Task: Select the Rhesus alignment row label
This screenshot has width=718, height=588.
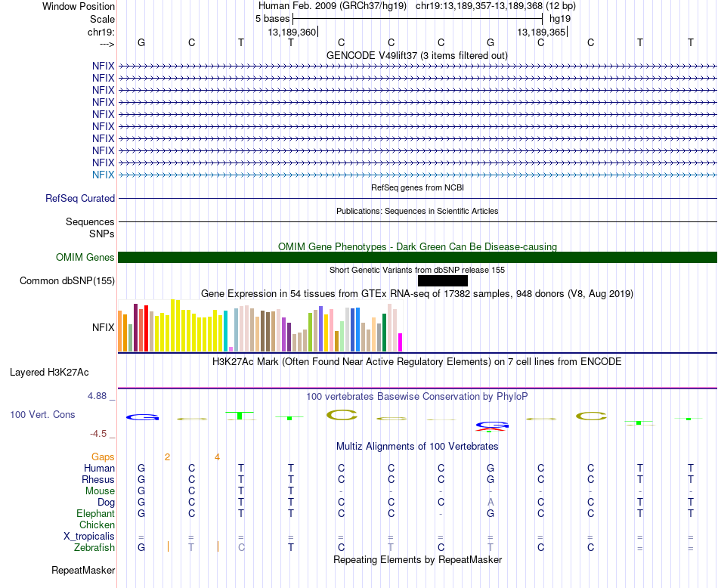Action: click(x=98, y=479)
